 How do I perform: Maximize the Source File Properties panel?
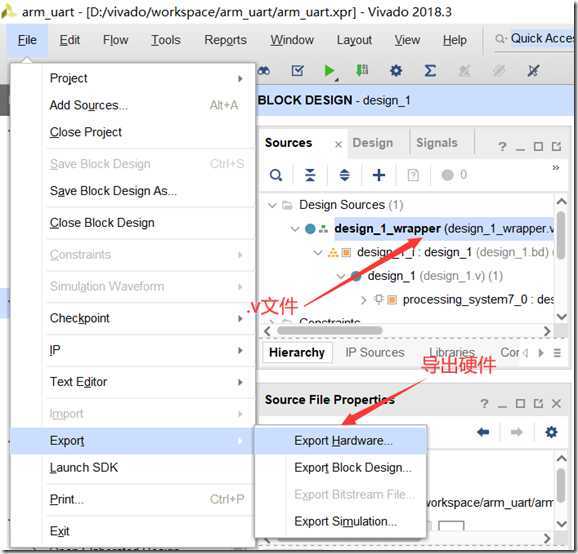coord(520,404)
